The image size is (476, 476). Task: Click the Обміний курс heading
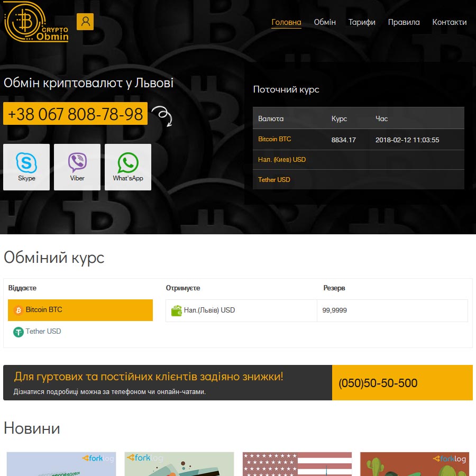click(x=54, y=258)
